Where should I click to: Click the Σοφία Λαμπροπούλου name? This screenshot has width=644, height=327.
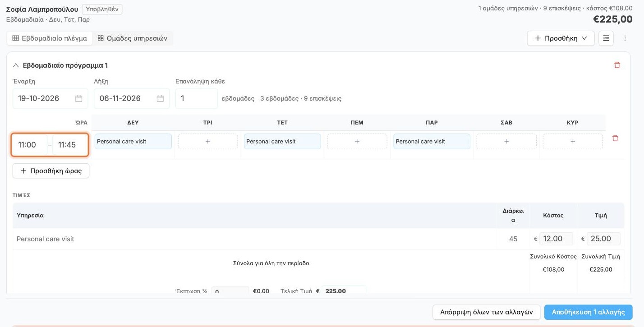coord(42,9)
